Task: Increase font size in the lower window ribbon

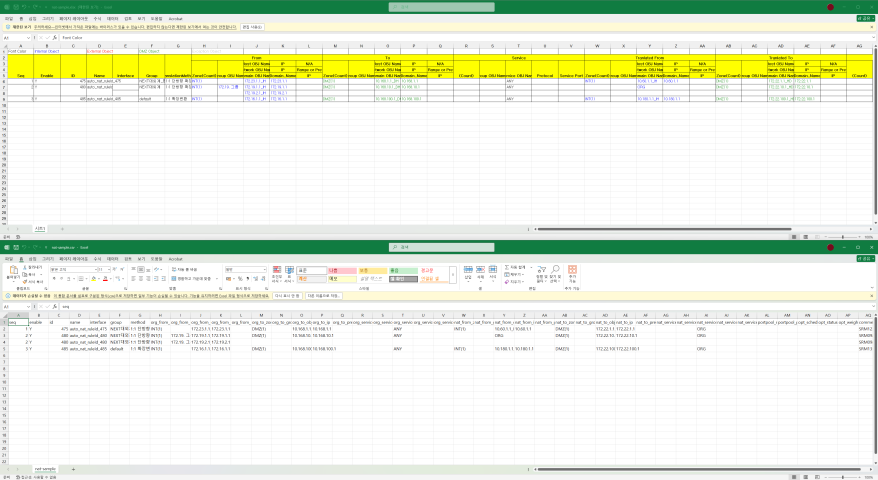Action: 115,269
